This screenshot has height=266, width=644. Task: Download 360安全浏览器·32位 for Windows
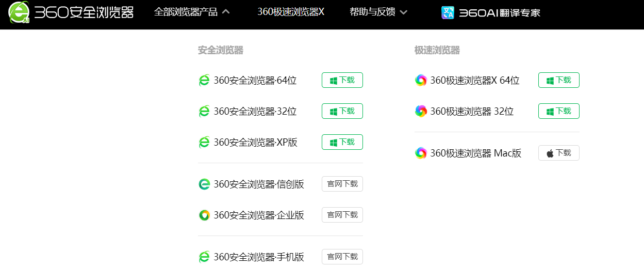coord(342,111)
